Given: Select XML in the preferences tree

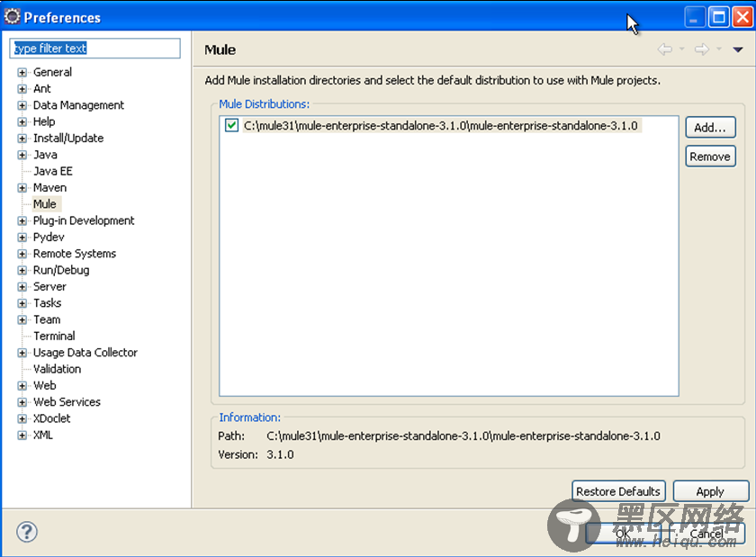Looking at the screenshot, I should [42, 435].
